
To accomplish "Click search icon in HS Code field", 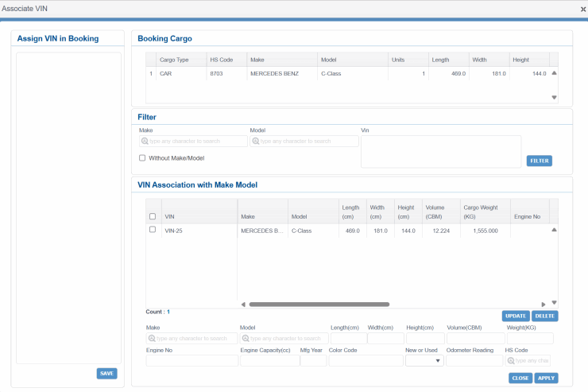I will [x=511, y=361].
